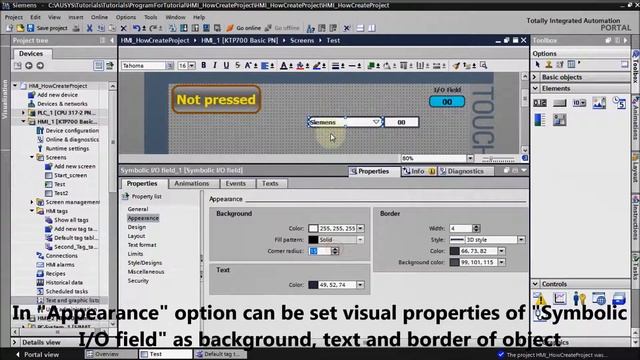Select the Switch element icon in Toolbox
This screenshot has width=640, height=360.
coord(559,120)
